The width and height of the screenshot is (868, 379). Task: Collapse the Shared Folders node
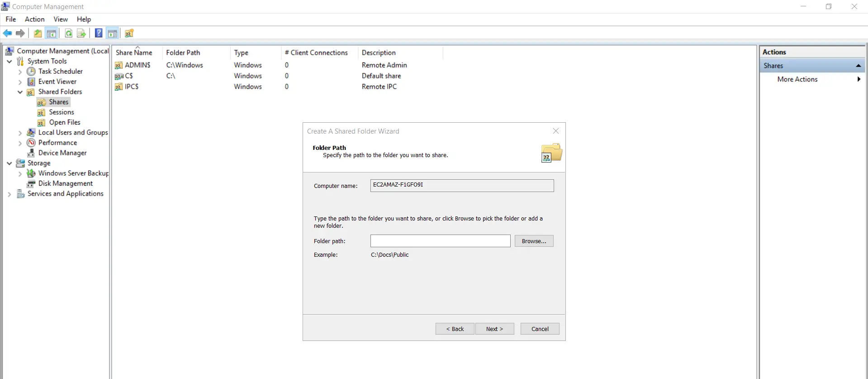20,92
